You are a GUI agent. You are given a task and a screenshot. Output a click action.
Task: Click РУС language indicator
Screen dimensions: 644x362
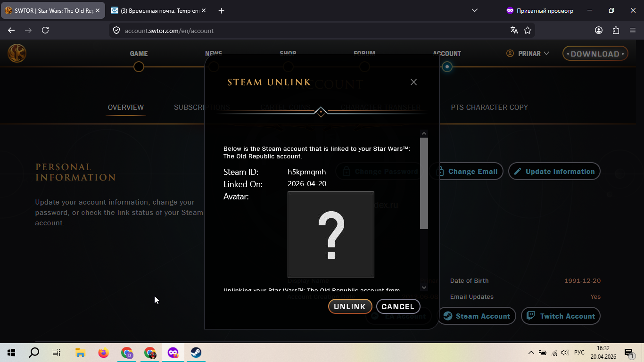(579, 353)
